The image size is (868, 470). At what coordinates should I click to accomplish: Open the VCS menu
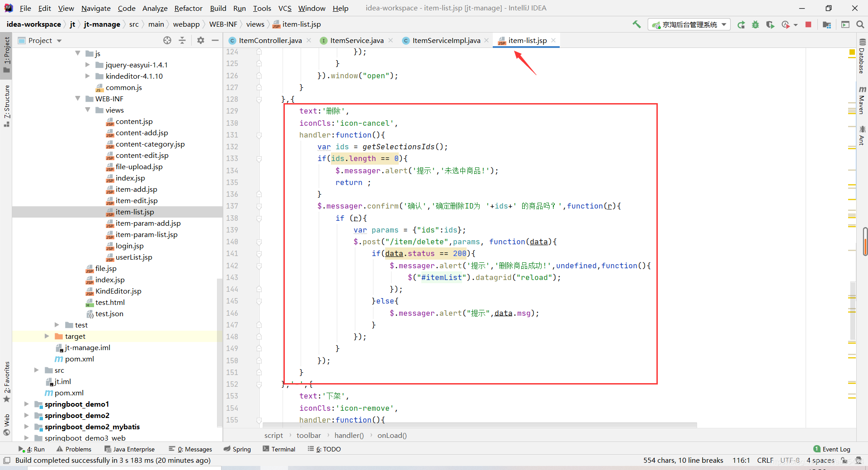pyautogui.click(x=285, y=8)
